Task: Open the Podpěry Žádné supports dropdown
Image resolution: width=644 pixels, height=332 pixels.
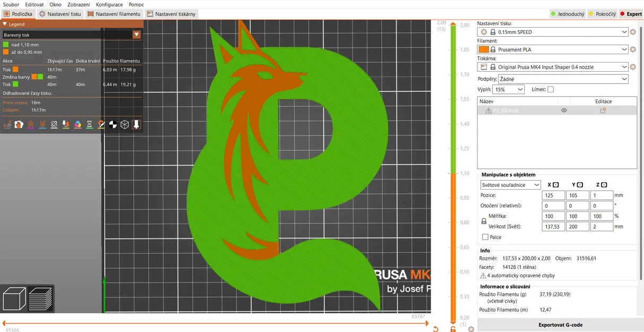Action: point(563,79)
